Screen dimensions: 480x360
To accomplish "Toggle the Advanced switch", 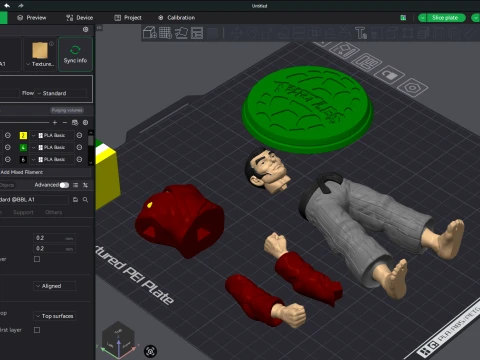I will point(64,185).
